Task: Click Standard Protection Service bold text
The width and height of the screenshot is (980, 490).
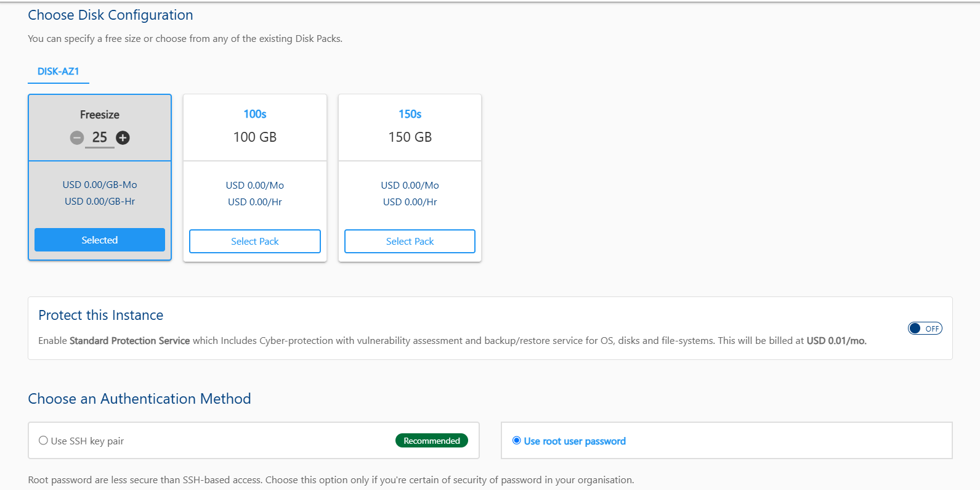Action: [x=129, y=340]
